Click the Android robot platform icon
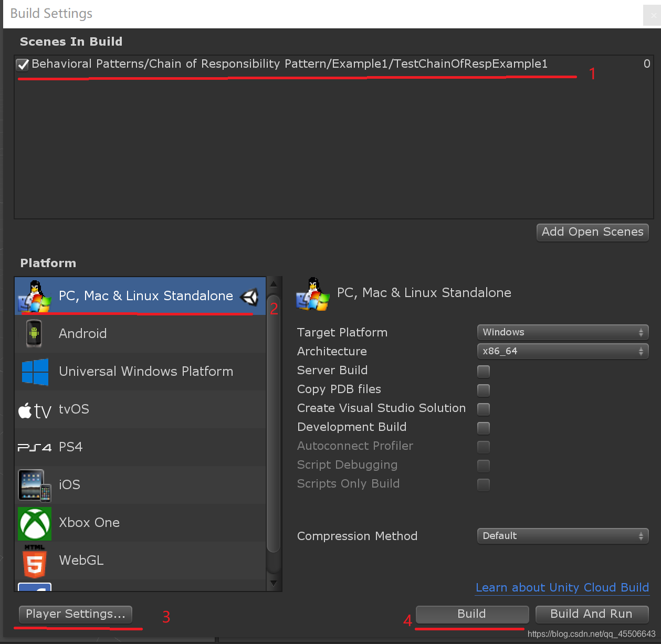This screenshot has width=661, height=644. 34,333
